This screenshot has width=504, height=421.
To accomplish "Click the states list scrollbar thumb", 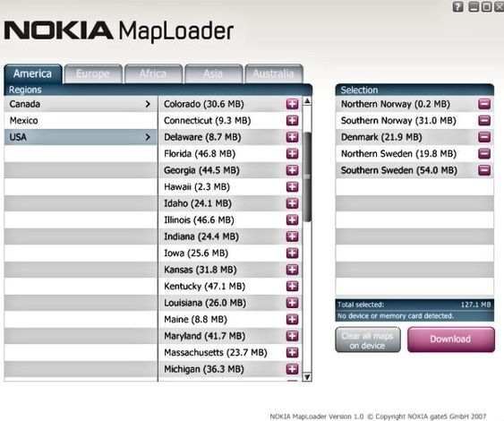I will (307, 176).
